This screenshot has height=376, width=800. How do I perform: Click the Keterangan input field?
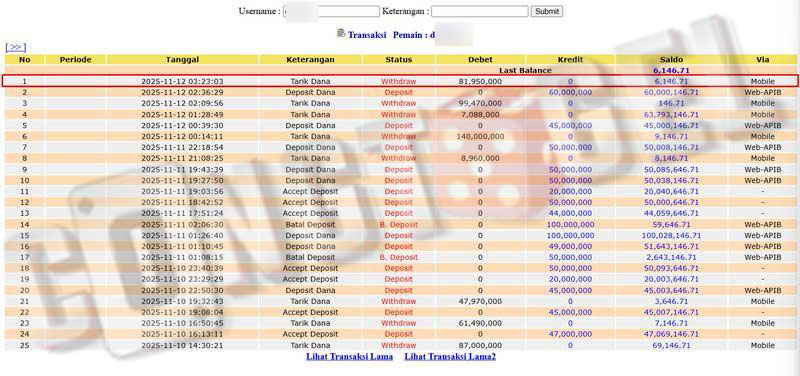(480, 11)
